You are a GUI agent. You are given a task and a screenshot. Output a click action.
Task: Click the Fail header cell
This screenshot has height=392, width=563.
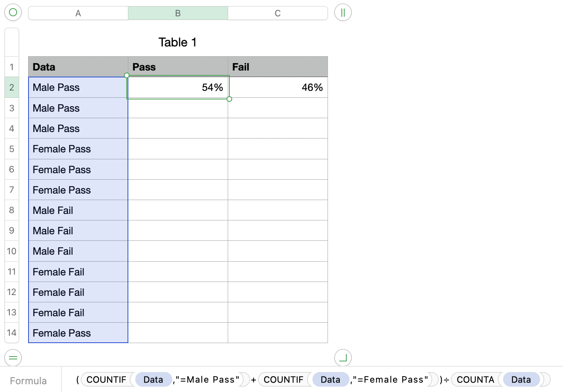[277, 67]
